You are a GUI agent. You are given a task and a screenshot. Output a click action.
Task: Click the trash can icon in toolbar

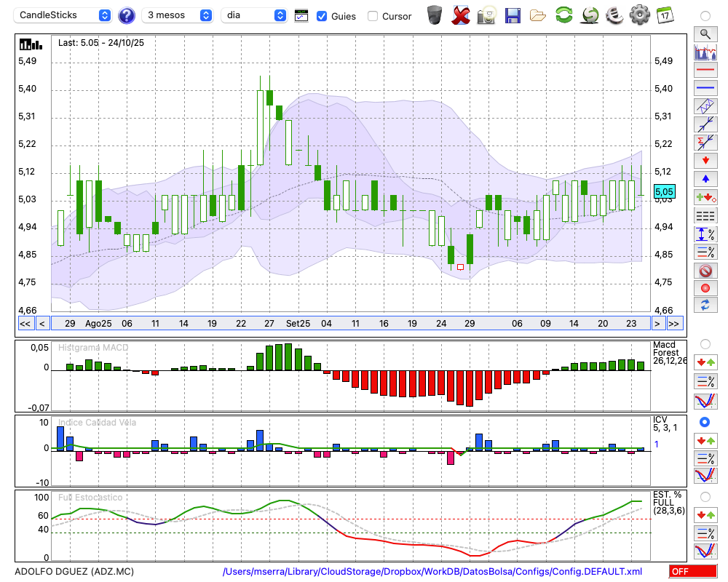[435, 15]
